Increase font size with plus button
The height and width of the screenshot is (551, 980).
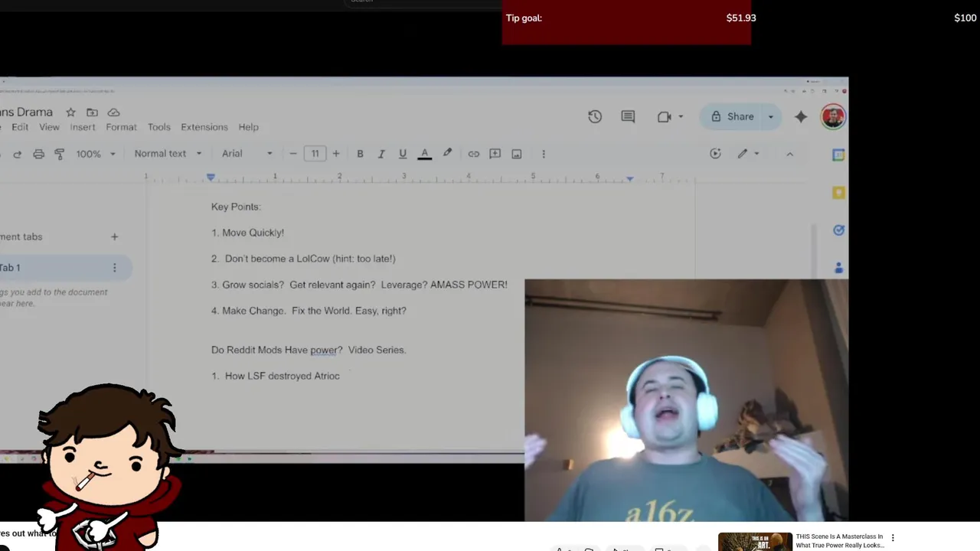pos(335,154)
